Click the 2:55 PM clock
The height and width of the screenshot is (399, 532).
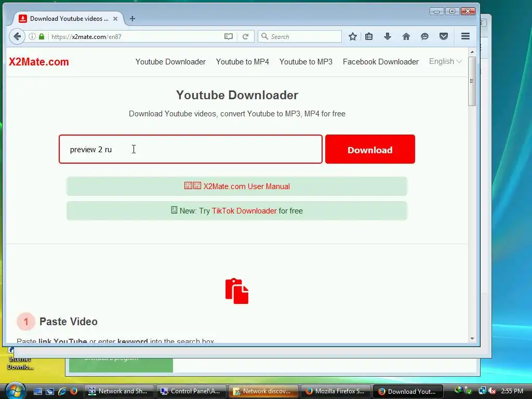tap(512, 391)
